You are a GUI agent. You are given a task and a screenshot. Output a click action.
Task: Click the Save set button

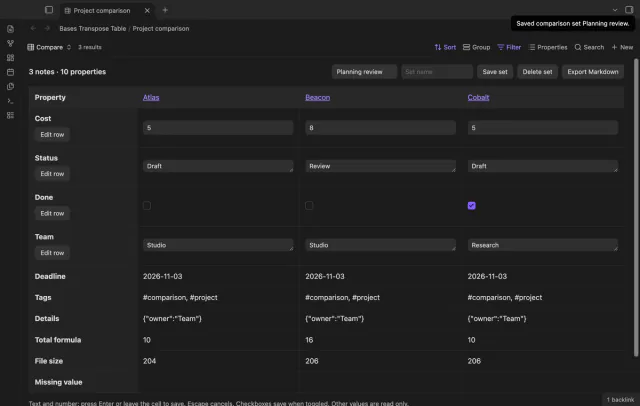(x=495, y=72)
